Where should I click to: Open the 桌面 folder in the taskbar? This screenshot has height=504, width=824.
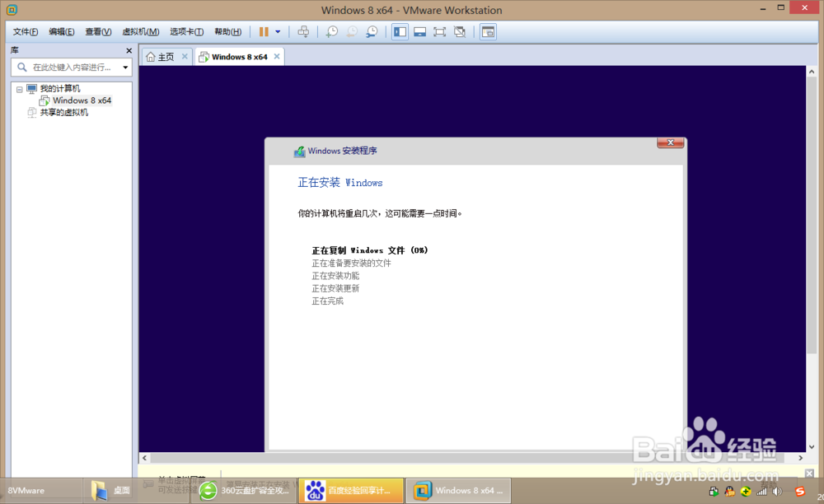click(110, 490)
